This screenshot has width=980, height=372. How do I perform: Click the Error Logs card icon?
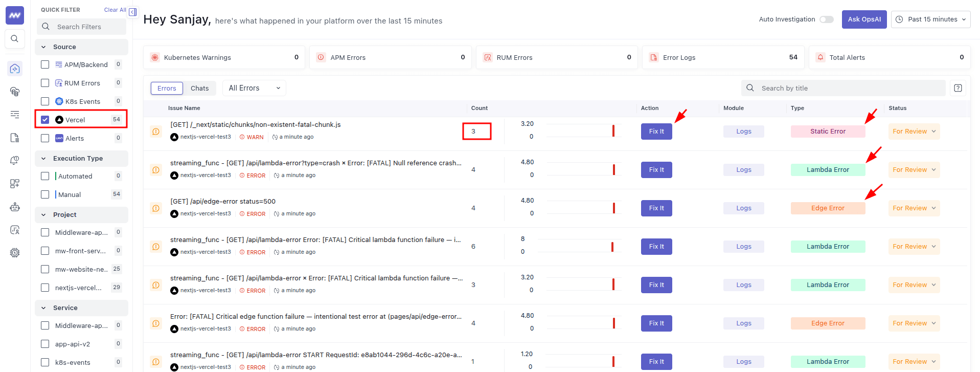(654, 57)
